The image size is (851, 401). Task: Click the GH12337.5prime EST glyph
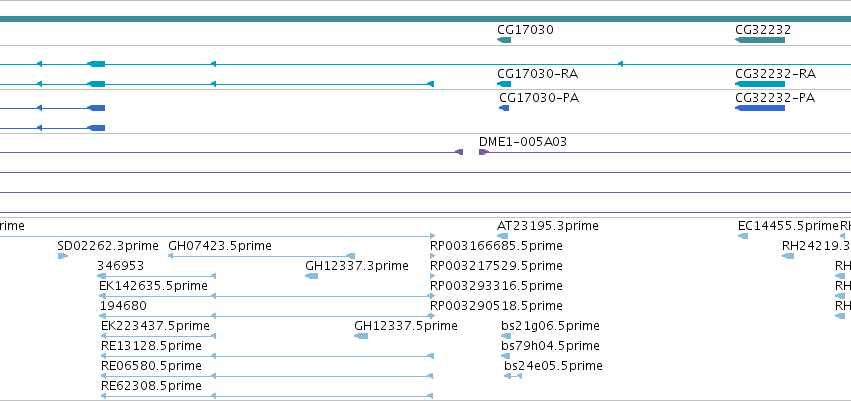[x=361, y=336]
